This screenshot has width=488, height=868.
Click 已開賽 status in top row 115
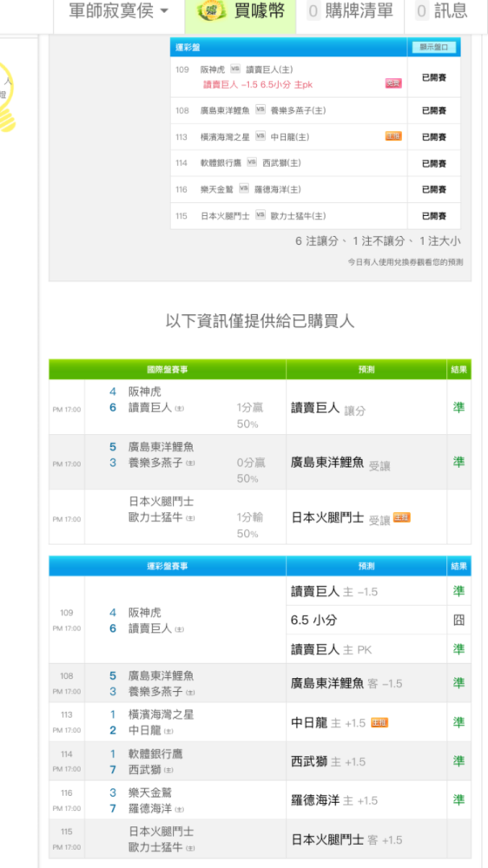pyautogui.click(x=433, y=216)
